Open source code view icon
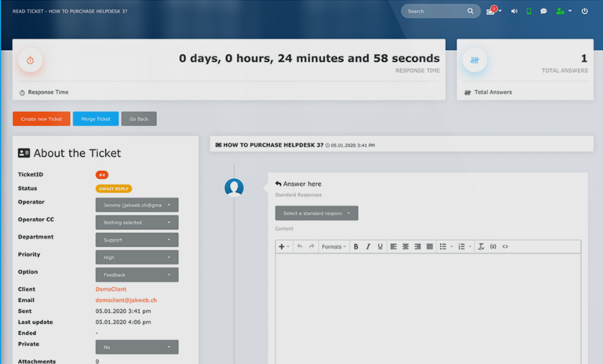603x364 pixels. click(505, 246)
